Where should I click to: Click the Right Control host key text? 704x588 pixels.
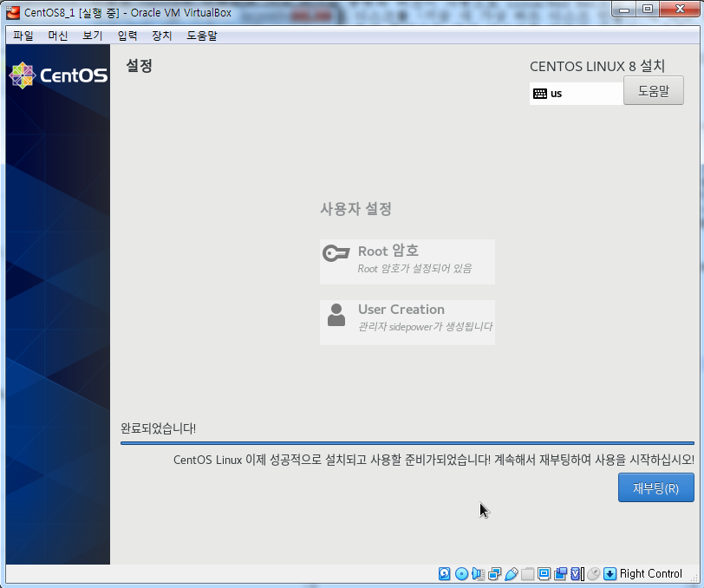[650, 573]
